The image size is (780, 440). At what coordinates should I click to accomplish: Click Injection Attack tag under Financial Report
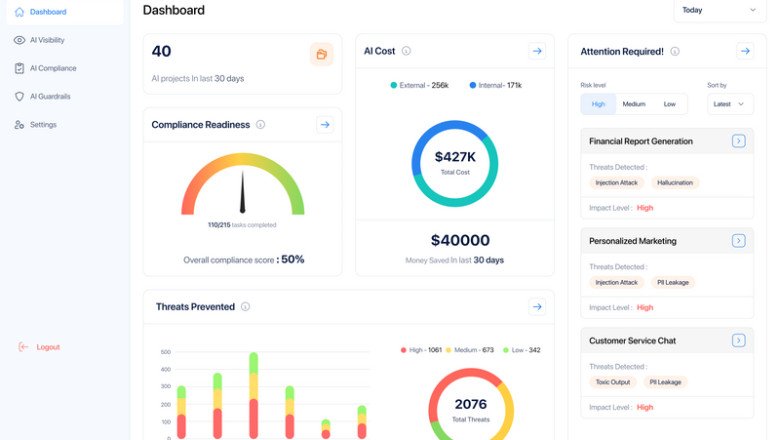[x=616, y=183]
